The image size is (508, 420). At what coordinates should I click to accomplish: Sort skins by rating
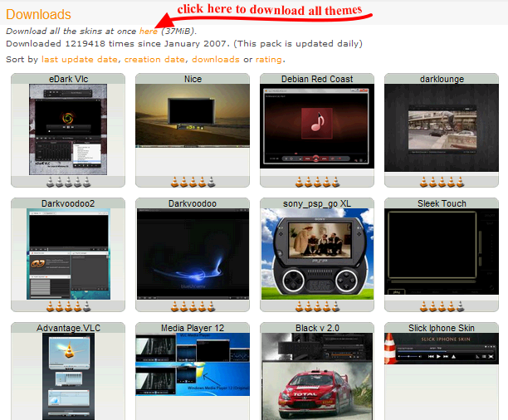(x=269, y=60)
